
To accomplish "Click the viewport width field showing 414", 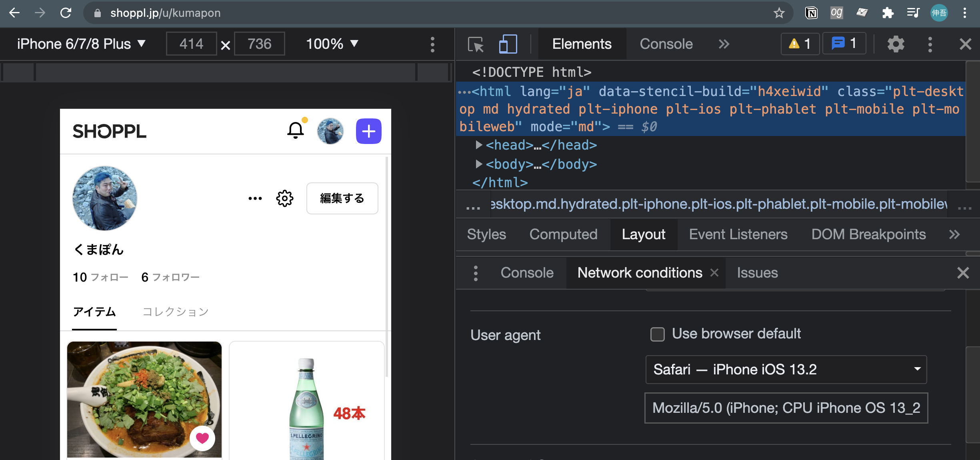I will point(191,44).
